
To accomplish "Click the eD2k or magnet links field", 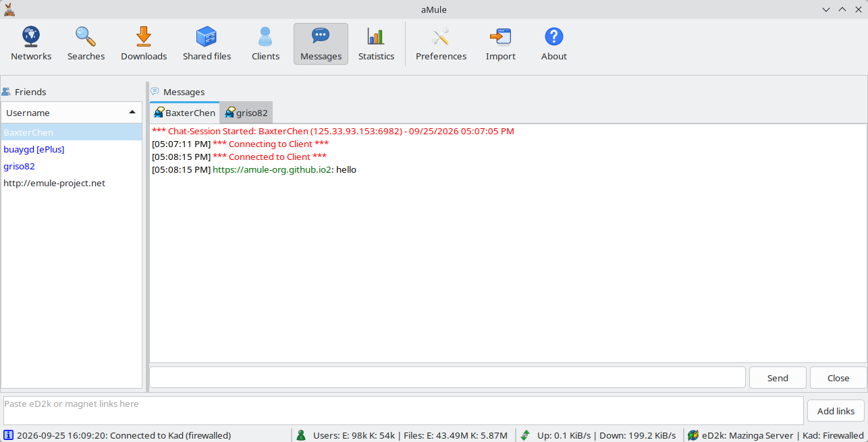I will click(x=402, y=410).
